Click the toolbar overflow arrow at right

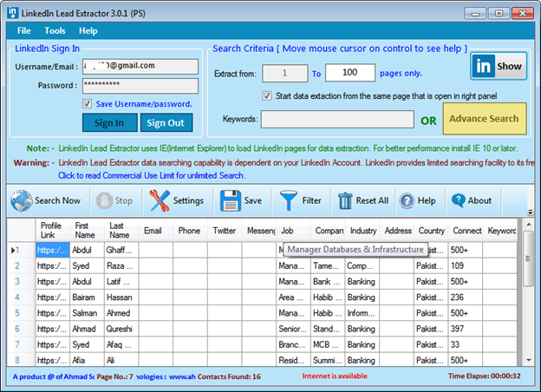click(x=531, y=212)
